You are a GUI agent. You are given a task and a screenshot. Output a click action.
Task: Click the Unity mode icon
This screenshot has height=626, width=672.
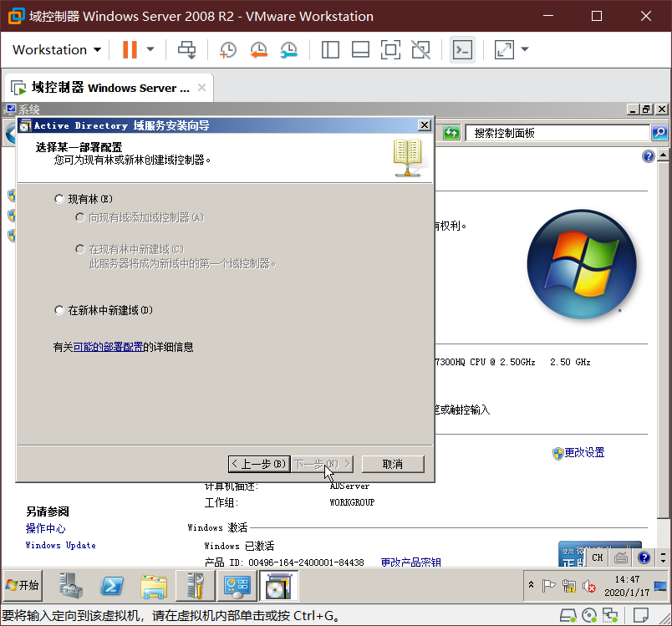pos(421,49)
